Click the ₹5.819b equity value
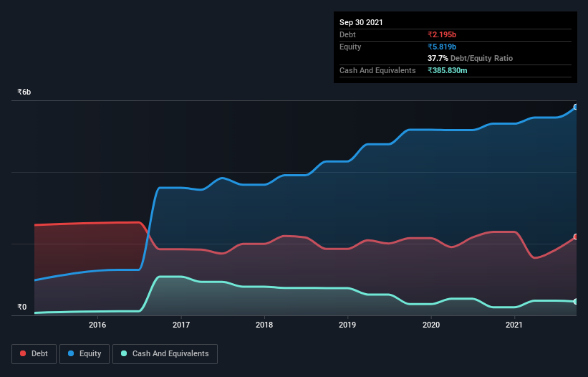 click(x=442, y=47)
